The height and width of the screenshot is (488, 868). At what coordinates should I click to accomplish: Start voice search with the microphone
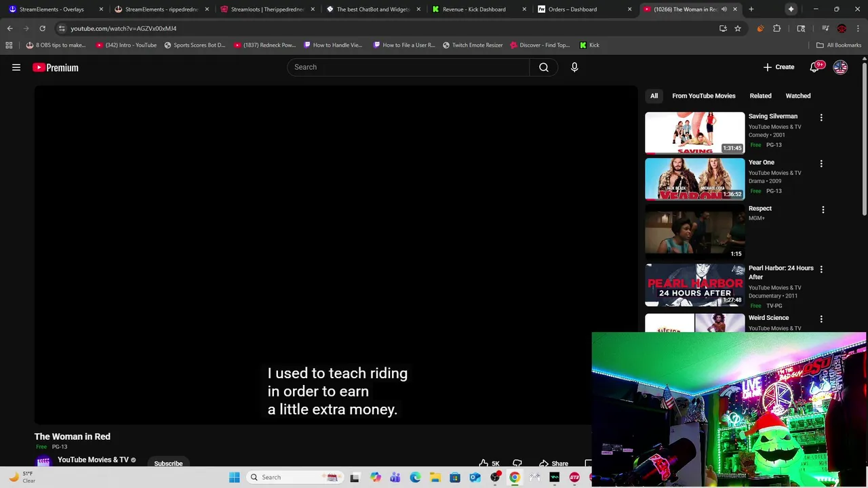[x=574, y=67]
